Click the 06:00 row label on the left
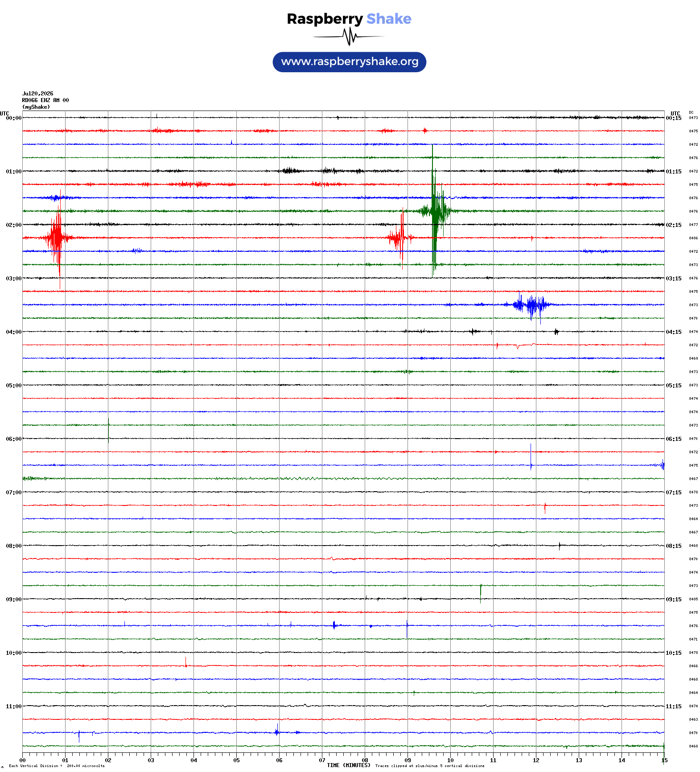Image resolution: width=700 pixels, height=772 pixels. point(14,439)
